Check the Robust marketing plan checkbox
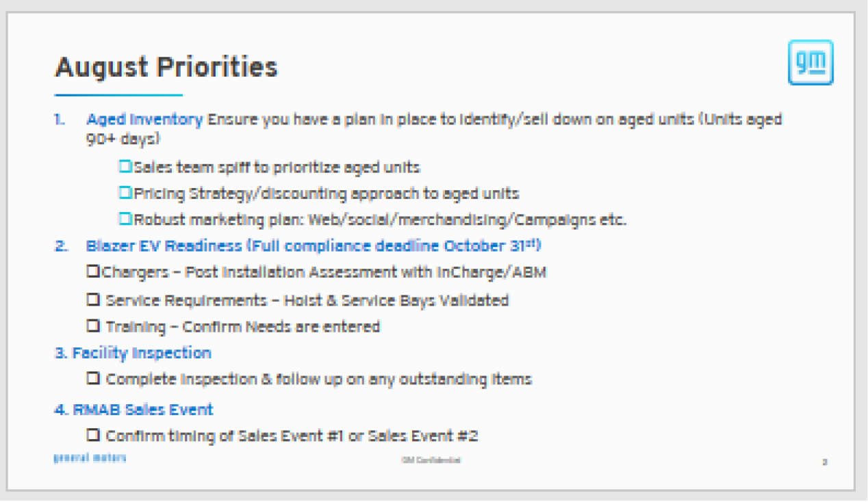Screen dimensions: 868x502 pyautogui.click(x=125, y=220)
